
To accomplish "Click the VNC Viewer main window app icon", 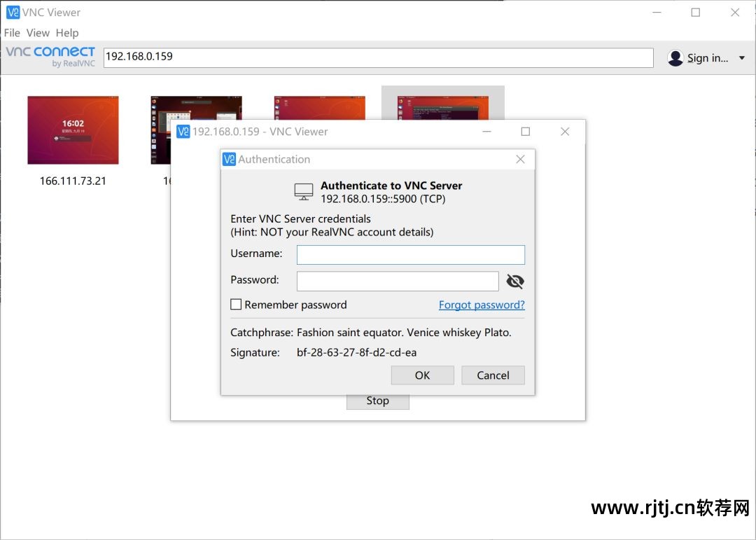I will pos(13,12).
